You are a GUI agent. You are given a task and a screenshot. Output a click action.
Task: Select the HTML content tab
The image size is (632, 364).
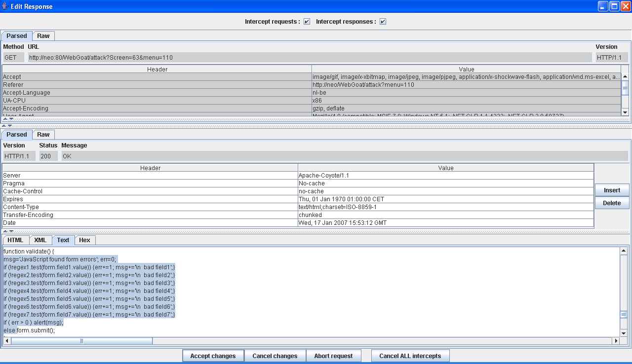[x=15, y=240]
